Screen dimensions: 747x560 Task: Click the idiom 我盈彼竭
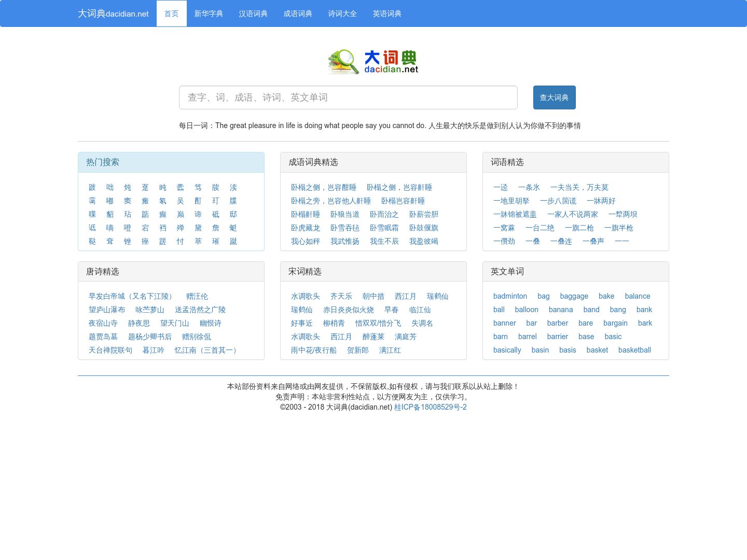click(424, 241)
